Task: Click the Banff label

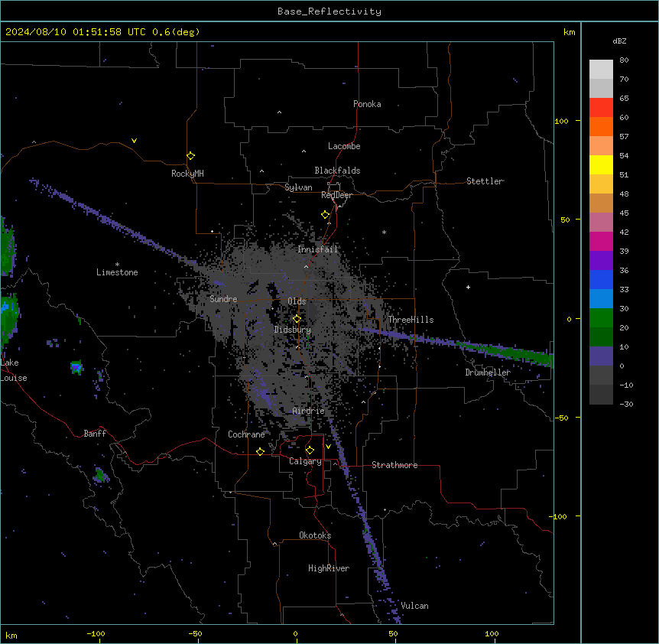Action: [x=95, y=434]
